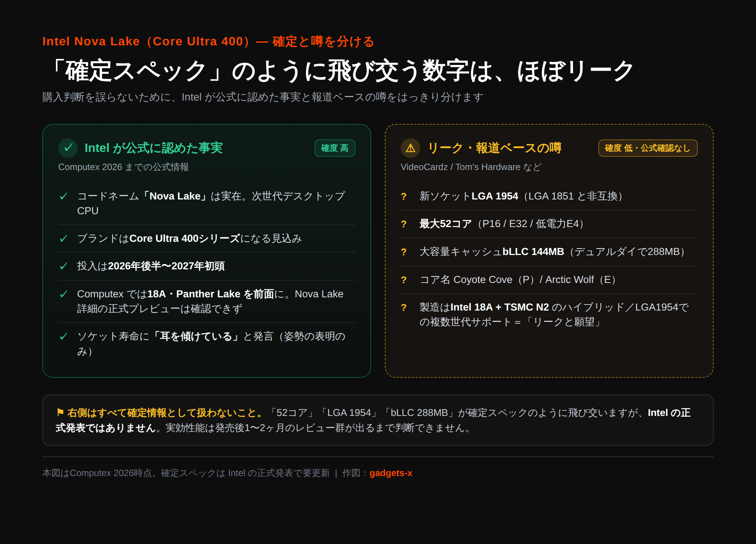Click the 確度 高 badge

click(x=335, y=148)
